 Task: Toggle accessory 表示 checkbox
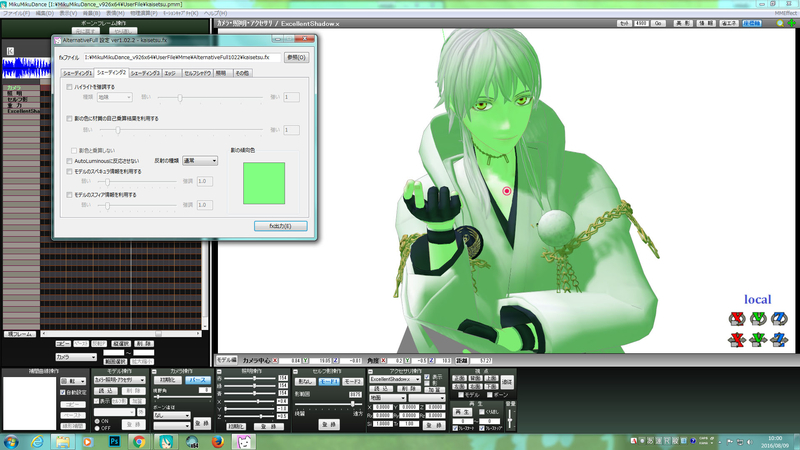point(427,377)
